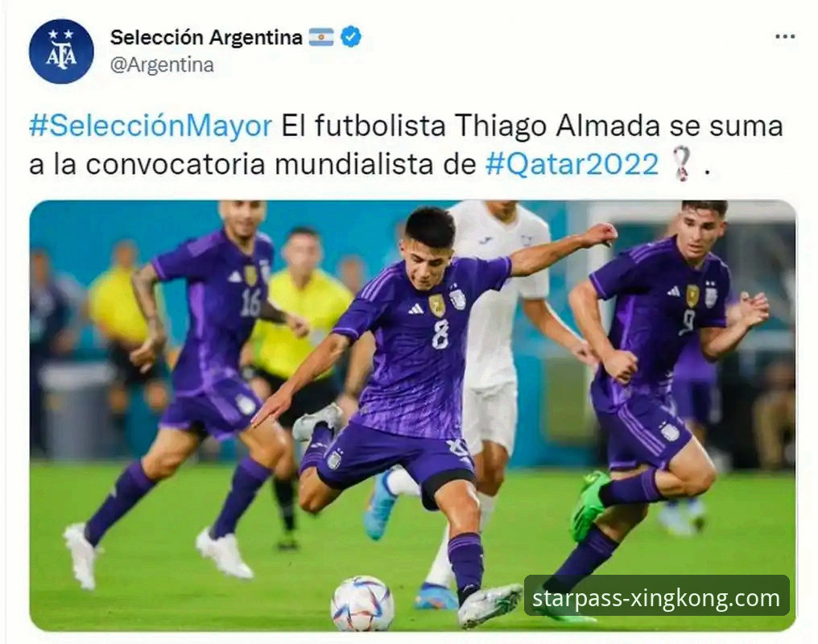Click the Argentina flag emoji beside the name
The width and height of the screenshot is (818, 644).
coord(321,37)
